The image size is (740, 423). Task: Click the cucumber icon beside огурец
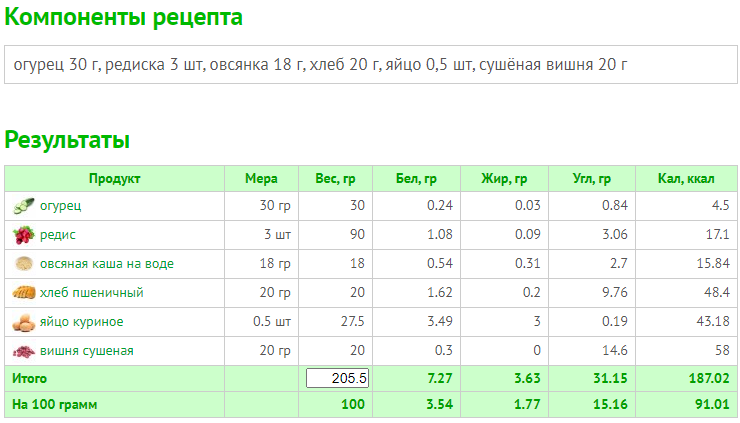click(24, 206)
